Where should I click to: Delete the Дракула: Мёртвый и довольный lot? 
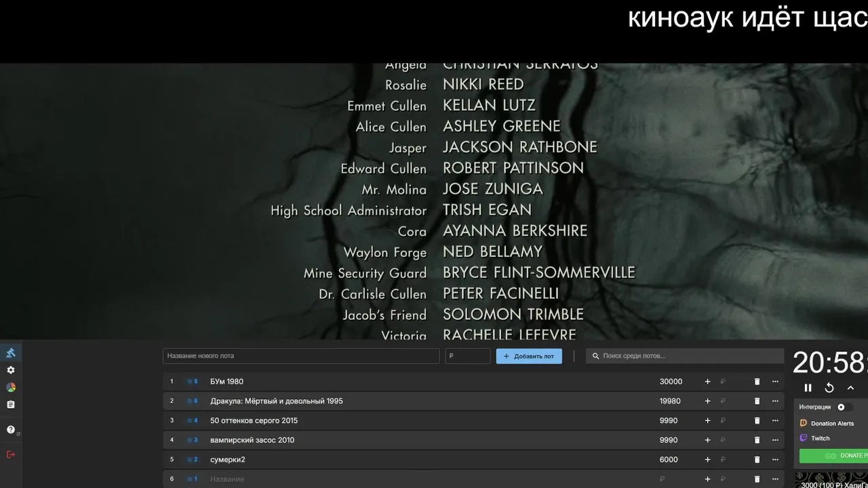(x=757, y=401)
